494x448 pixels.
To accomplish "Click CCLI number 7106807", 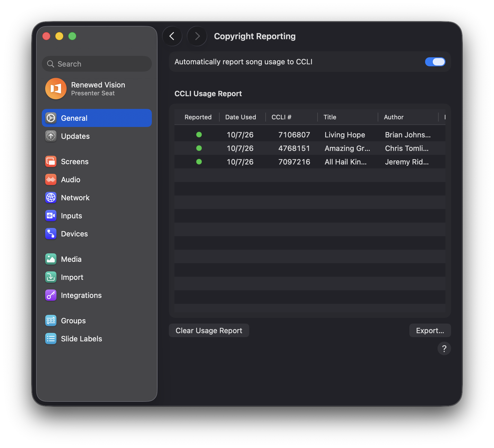I will pyautogui.click(x=294, y=135).
